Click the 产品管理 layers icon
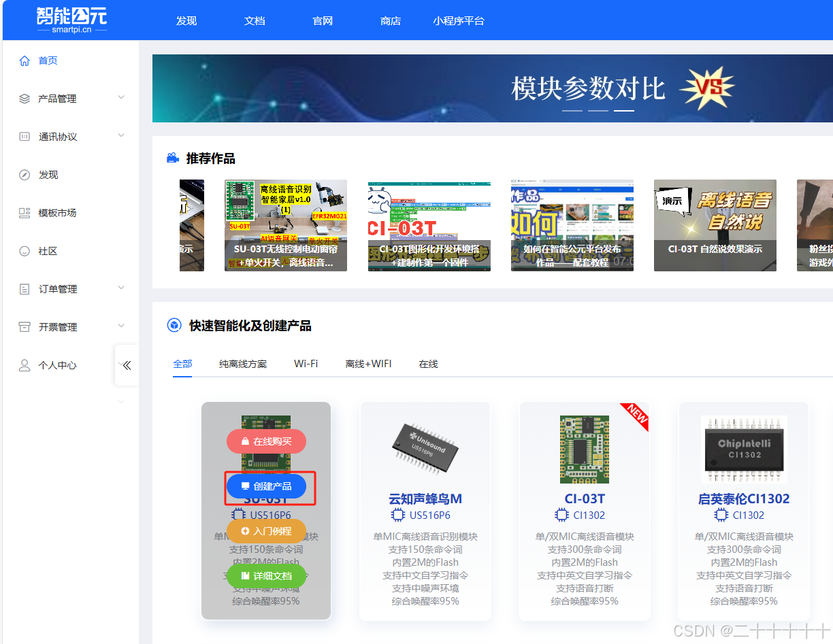This screenshot has width=833, height=644. pyautogui.click(x=24, y=99)
